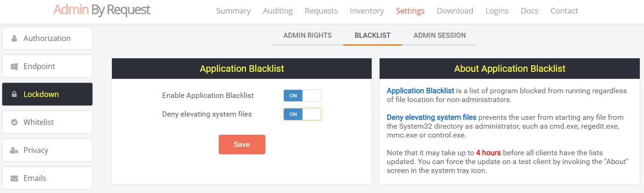Click the Authorization person icon in sidebar

[x=14, y=38]
